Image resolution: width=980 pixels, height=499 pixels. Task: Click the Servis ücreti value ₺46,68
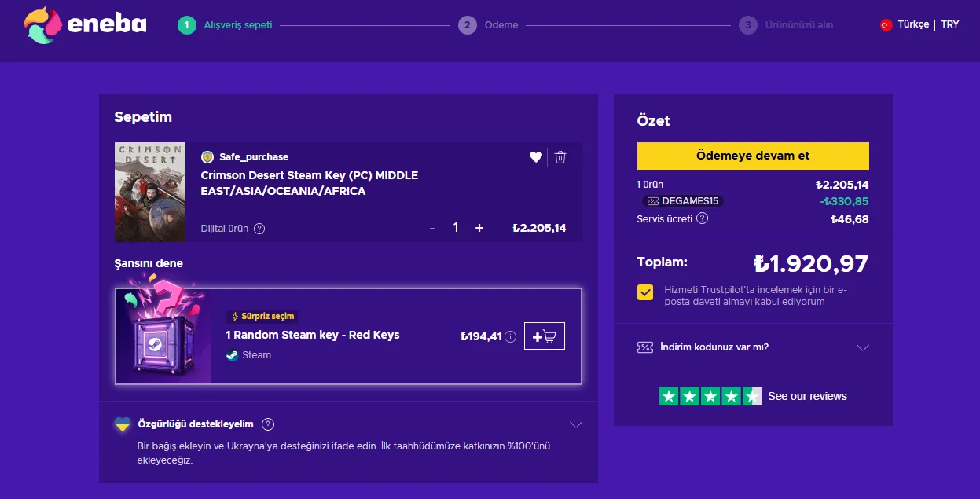[x=850, y=219]
